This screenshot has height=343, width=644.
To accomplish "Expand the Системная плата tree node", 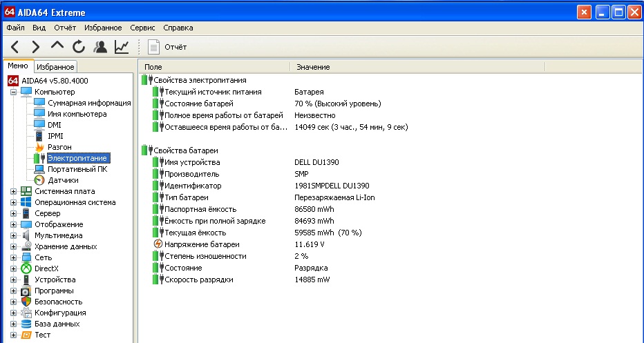I will point(14,191).
